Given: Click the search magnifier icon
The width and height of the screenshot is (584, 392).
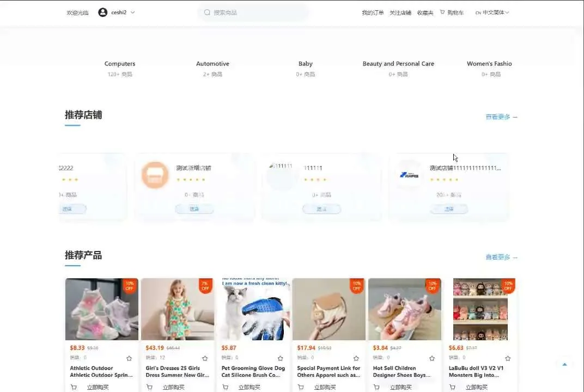Looking at the screenshot, I should coord(207,13).
